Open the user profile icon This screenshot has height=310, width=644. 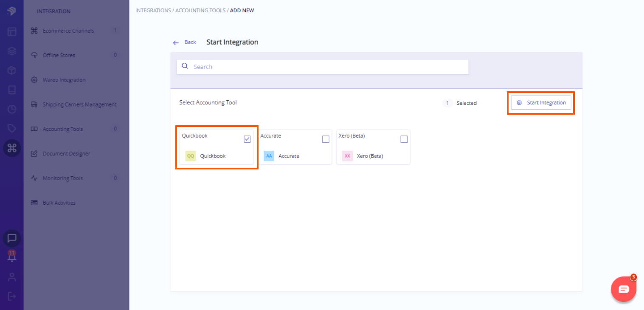11,277
